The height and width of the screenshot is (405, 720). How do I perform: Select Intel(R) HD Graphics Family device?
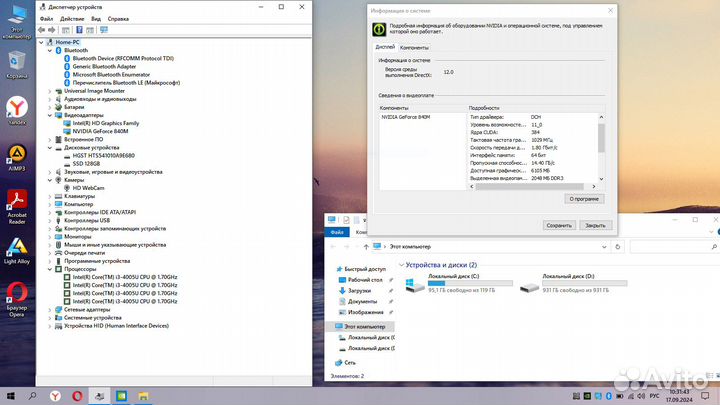tap(106, 124)
